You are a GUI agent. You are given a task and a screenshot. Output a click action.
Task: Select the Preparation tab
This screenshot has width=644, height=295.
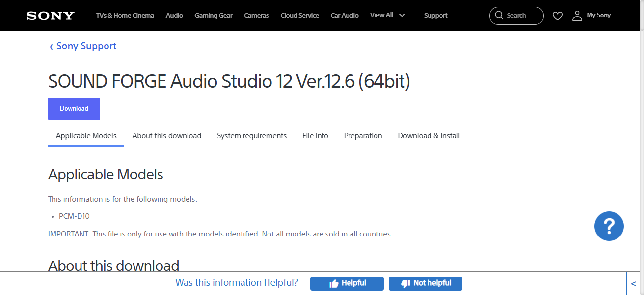pos(363,135)
